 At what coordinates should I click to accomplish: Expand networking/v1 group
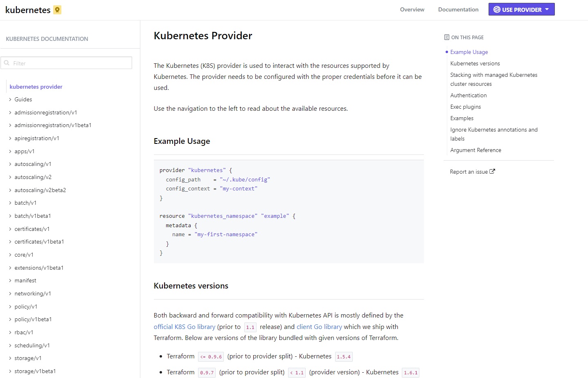point(10,293)
